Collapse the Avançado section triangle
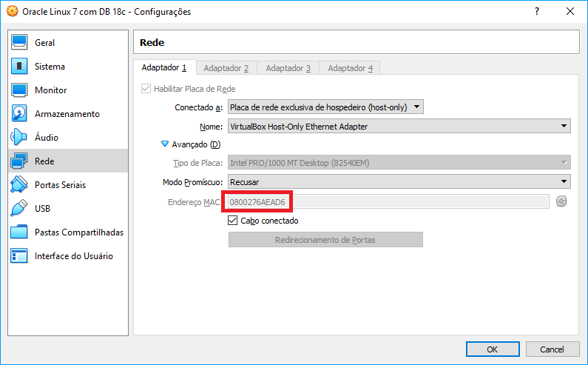Viewport: 588px width, 365px height. [165, 144]
